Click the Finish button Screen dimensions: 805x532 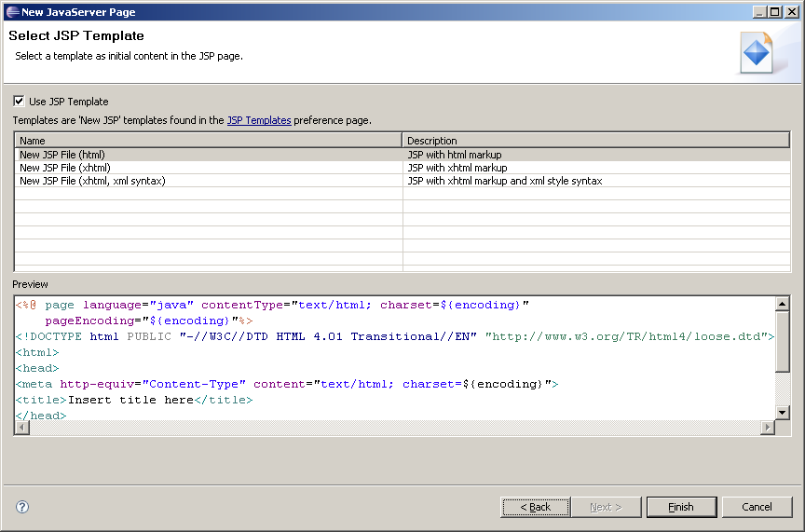pos(681,507)
